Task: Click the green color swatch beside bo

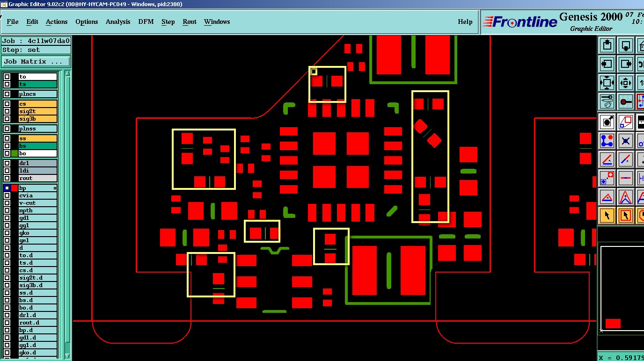Action: [x=15, y=153]
